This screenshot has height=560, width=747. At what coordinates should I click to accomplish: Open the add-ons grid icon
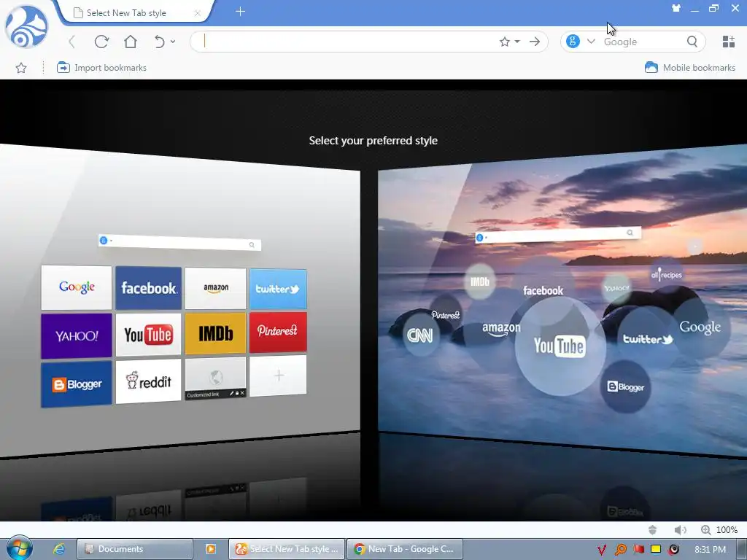coord(729,42)
